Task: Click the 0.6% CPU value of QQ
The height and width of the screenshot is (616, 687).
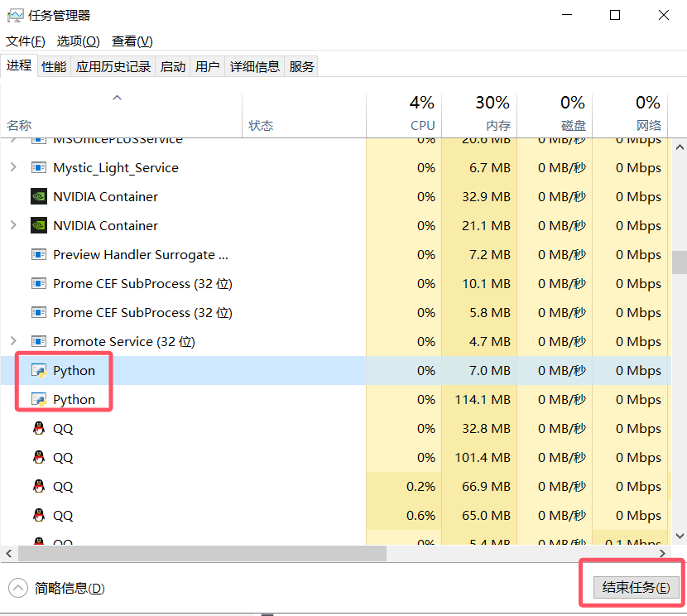Action: pos(420,515)
